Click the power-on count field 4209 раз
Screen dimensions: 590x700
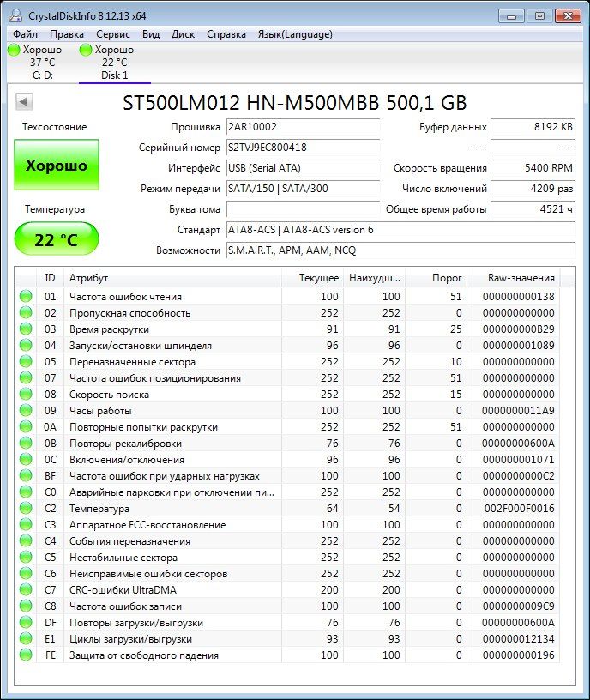tap(533, 189)
